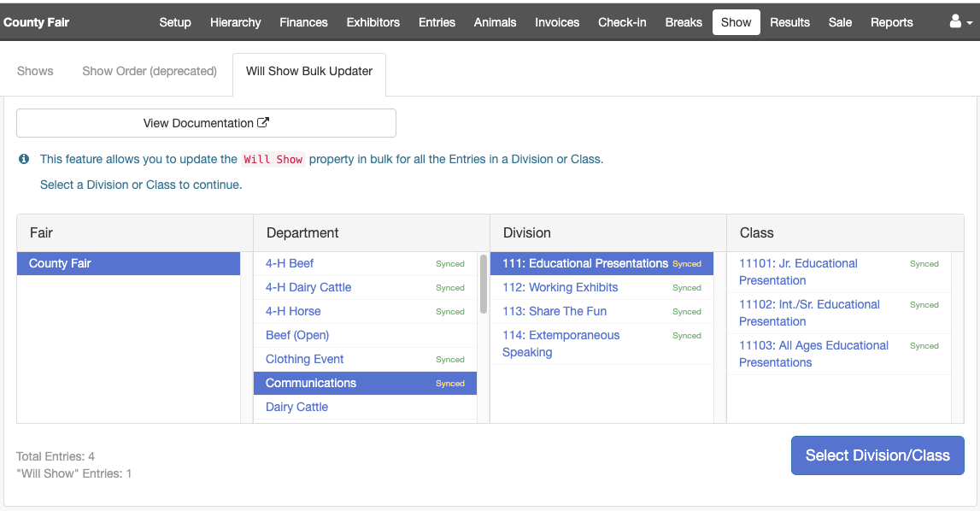Click the info icon beside feature description
980x511 pixels.
[x=24, y=159]
